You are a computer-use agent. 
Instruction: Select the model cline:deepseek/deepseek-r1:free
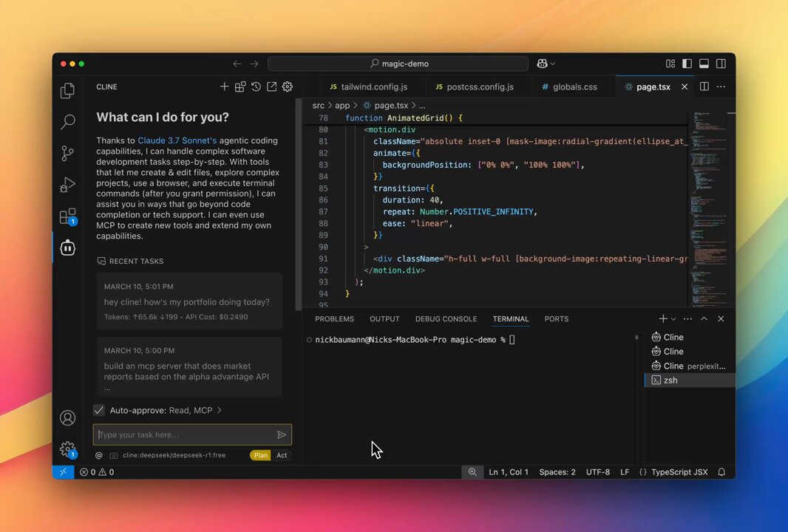174,456
